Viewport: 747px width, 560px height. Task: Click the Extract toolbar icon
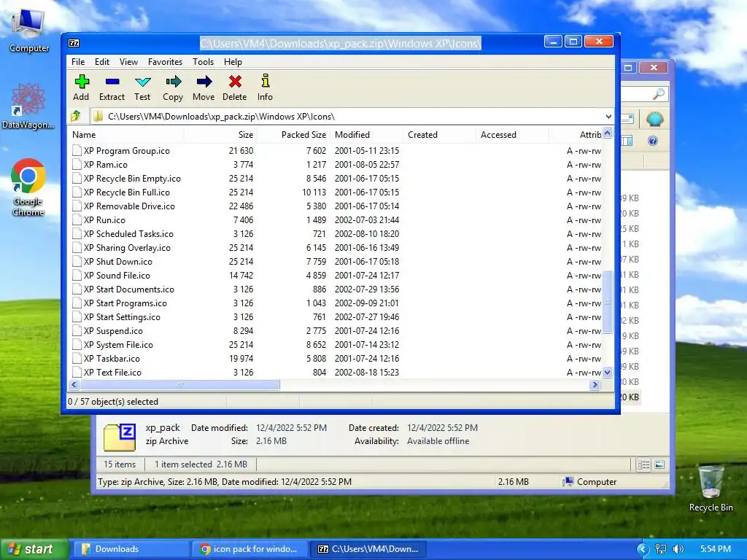[x=112, y=82]
